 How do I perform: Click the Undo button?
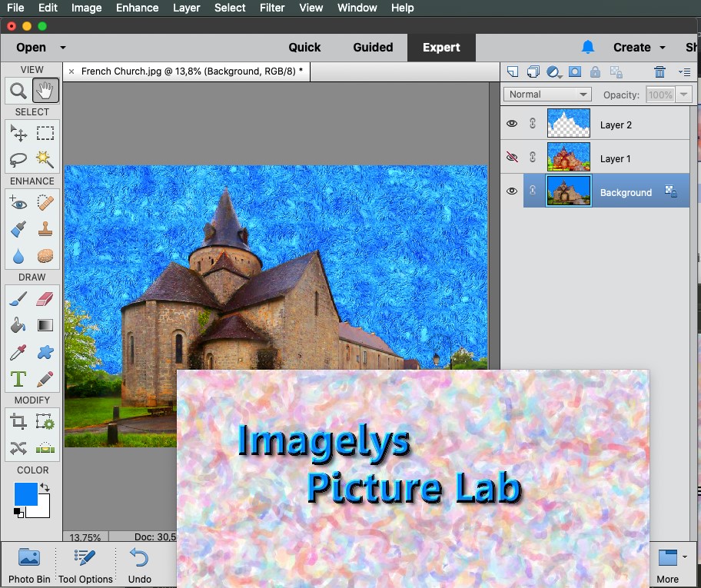point(139,566)
